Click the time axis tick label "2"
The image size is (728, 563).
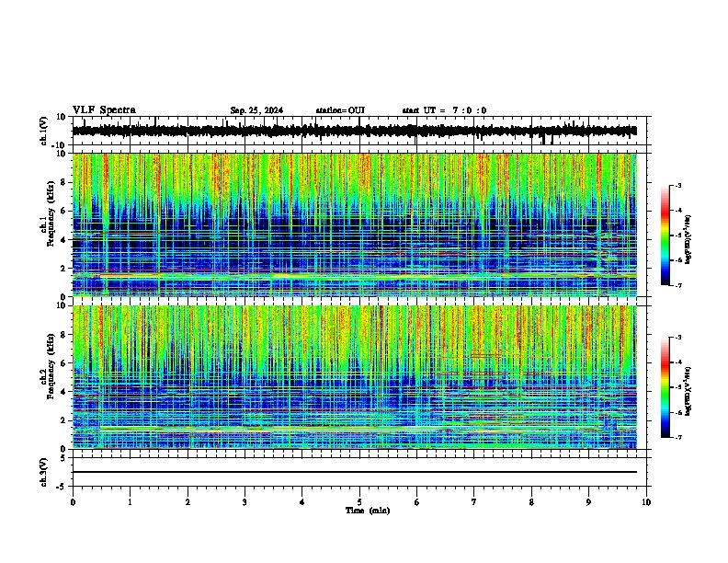click(x=188, y=502)
